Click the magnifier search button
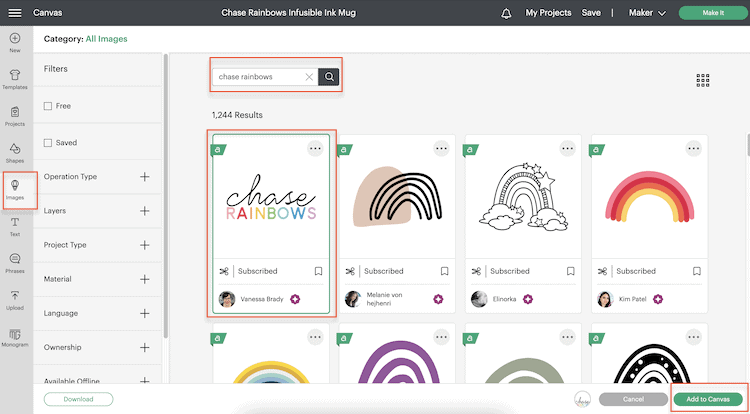Image resolution: width=750 pixels, height=414 pixels. click(329, 76)
